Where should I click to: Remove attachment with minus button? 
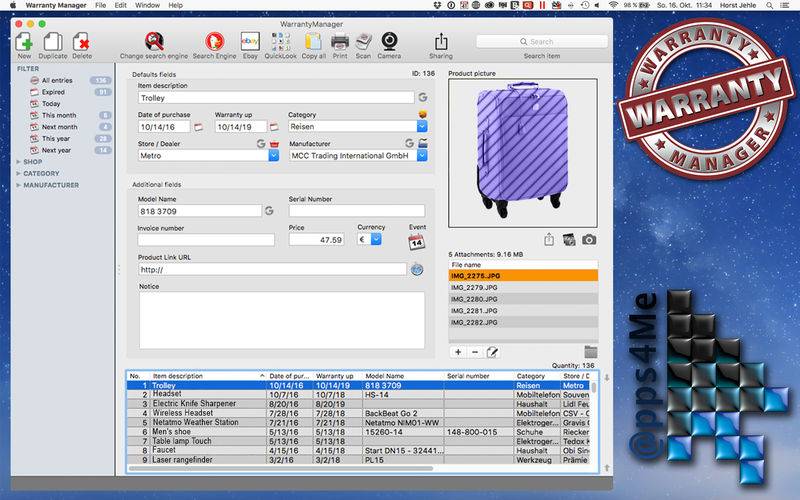coord(475,352)
